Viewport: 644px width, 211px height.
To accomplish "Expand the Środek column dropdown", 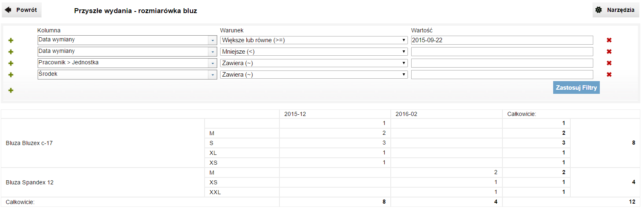I will [x=212, y=75].
